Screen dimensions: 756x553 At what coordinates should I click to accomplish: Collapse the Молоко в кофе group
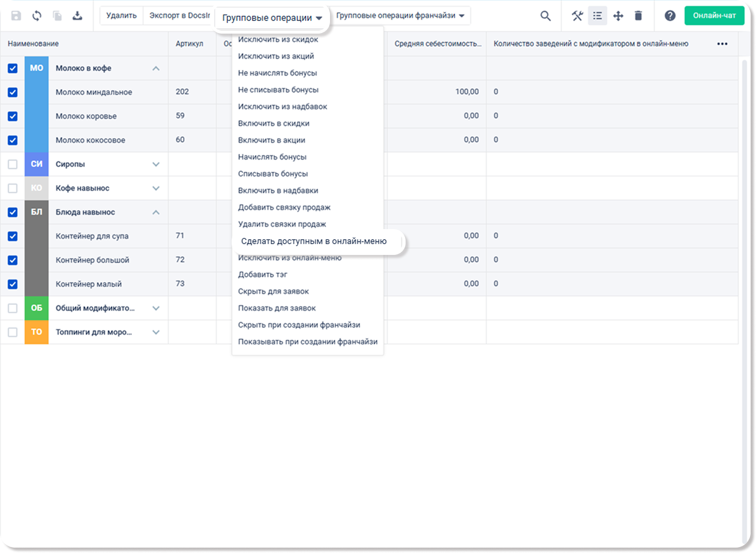[156, 68]
